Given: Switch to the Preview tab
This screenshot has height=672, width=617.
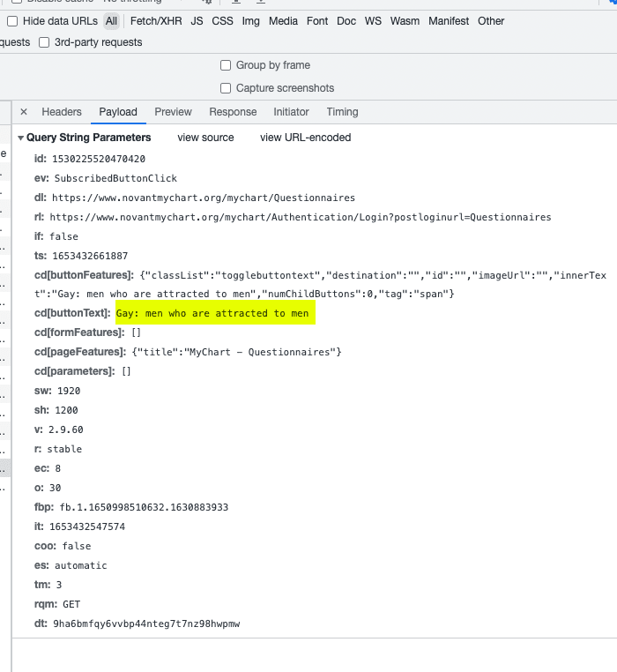Looking at the screenshot, I should pos(173,112).
